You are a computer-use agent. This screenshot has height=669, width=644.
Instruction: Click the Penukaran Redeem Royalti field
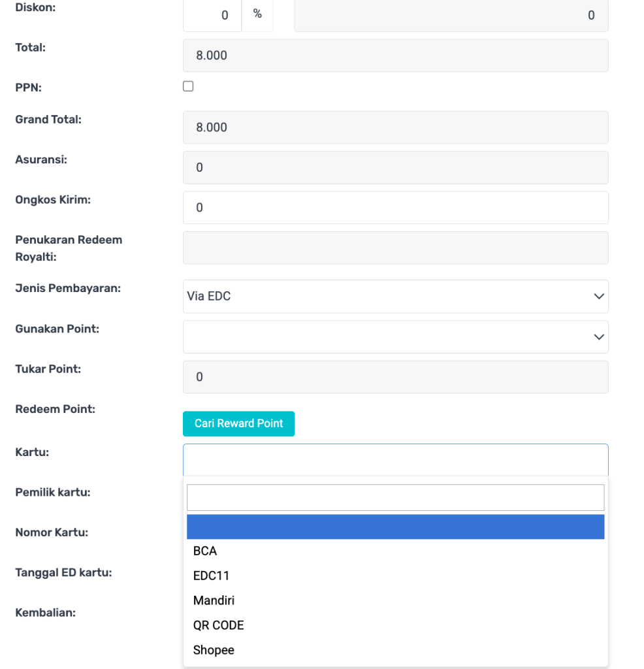[395, 248]
